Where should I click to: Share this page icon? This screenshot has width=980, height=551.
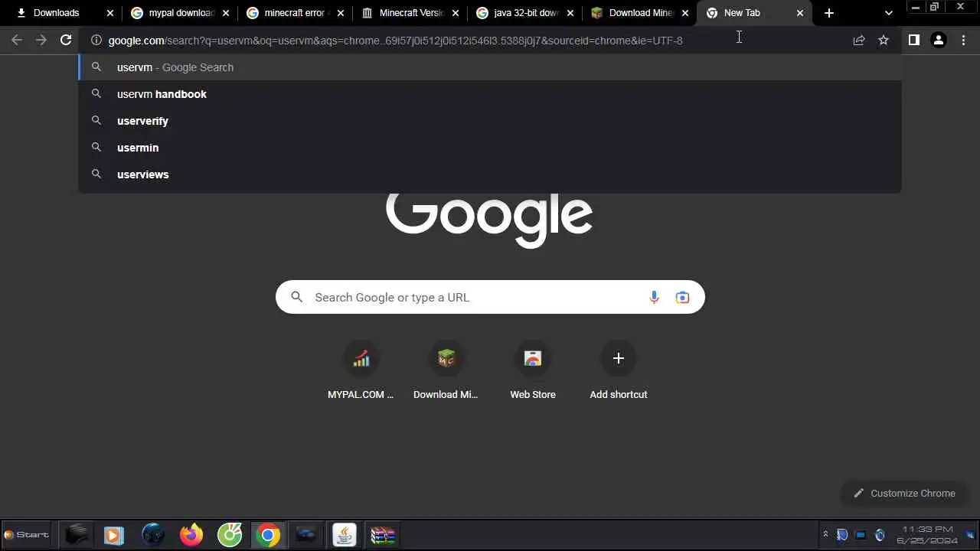pyautogui.click(x=859, y=40)
